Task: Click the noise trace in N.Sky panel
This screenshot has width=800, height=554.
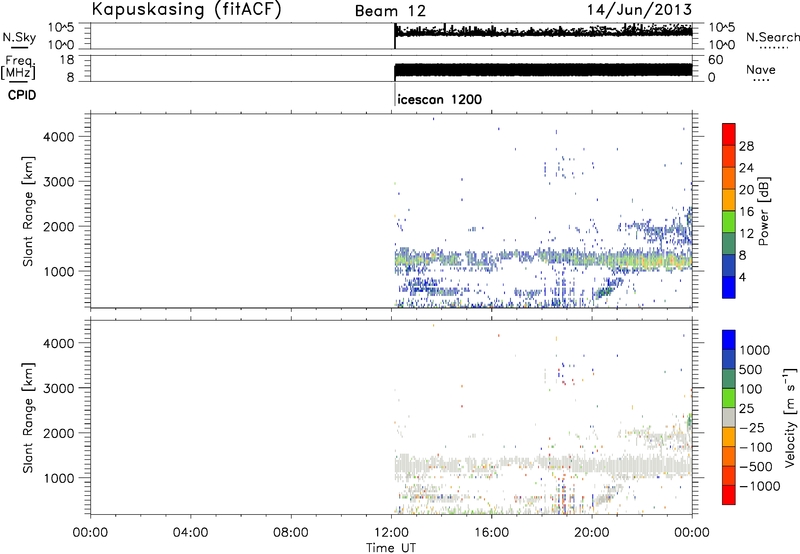Action: [x=543, y=31]
